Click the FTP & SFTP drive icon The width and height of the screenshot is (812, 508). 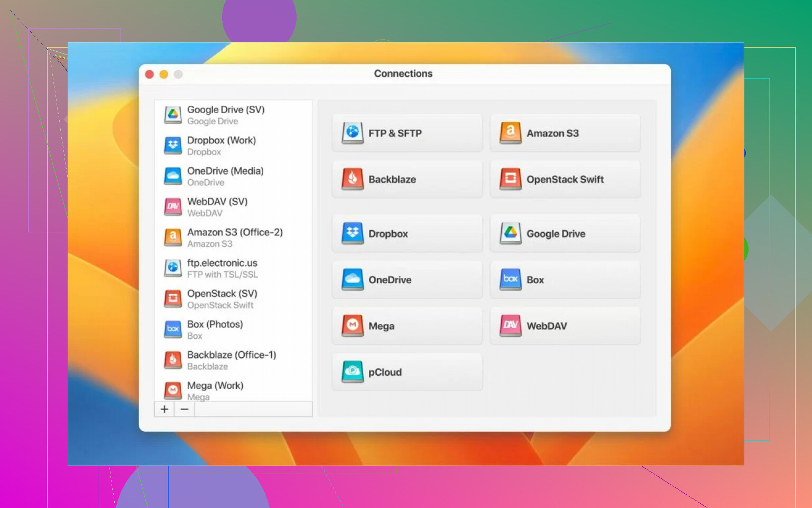pos(353,133)
